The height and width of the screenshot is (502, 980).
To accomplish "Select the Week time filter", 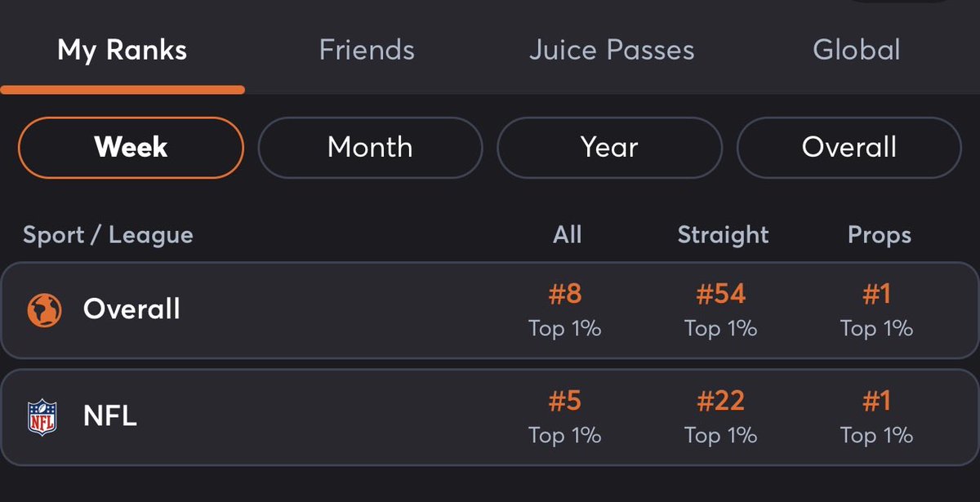I will (131, 148).
